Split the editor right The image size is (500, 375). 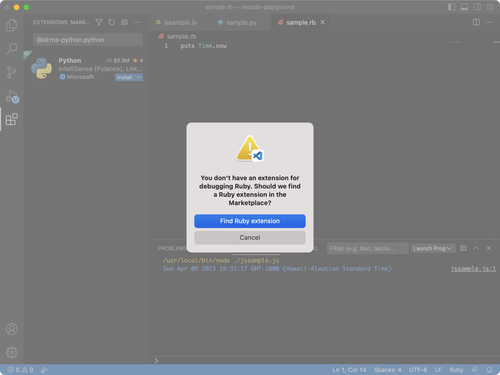click(x=476, y=22)
